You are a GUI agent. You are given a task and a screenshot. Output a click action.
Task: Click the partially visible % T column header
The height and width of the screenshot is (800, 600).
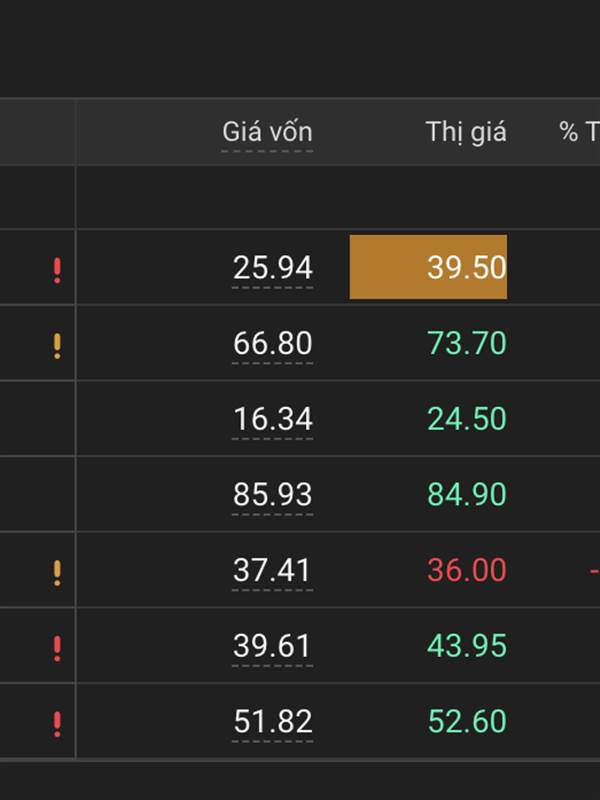[x=578, y=132]
